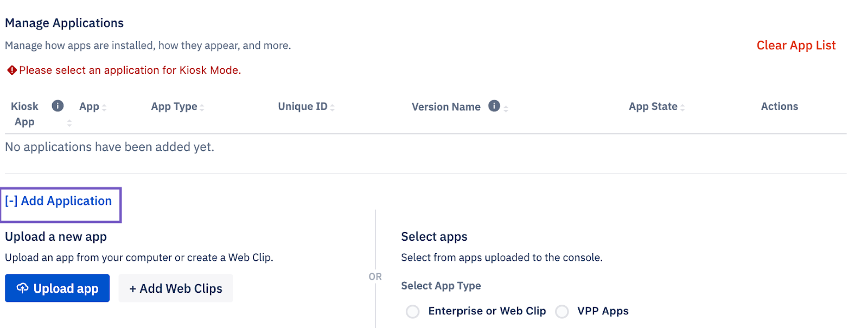
Task: Click the sort arrows after Version Name info icon
Action: (x=506, y=108)
